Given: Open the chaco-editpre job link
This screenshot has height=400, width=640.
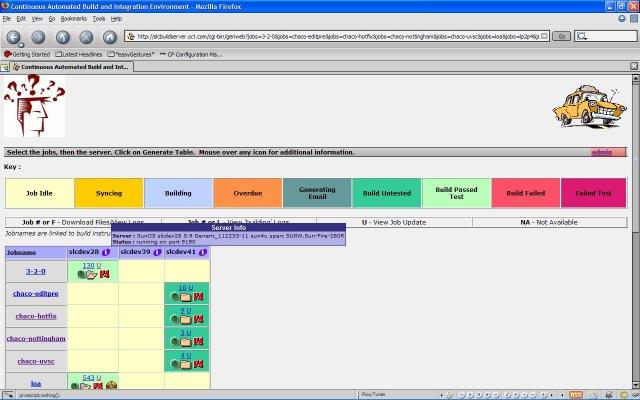Looking at the screenshot, I should (36, 293).
